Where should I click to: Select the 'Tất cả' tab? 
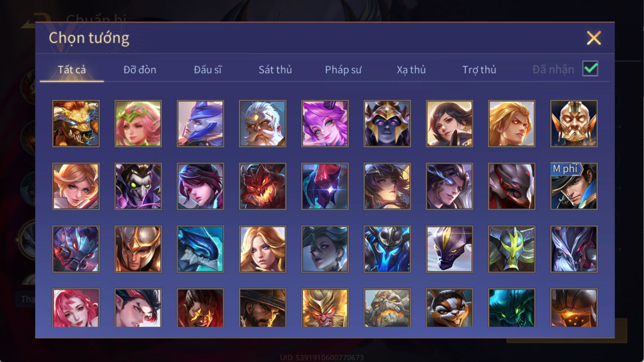pos(72,70)
